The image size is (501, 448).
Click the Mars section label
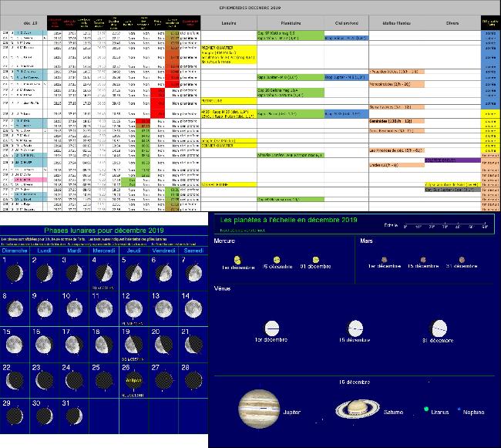coord(366,241)
